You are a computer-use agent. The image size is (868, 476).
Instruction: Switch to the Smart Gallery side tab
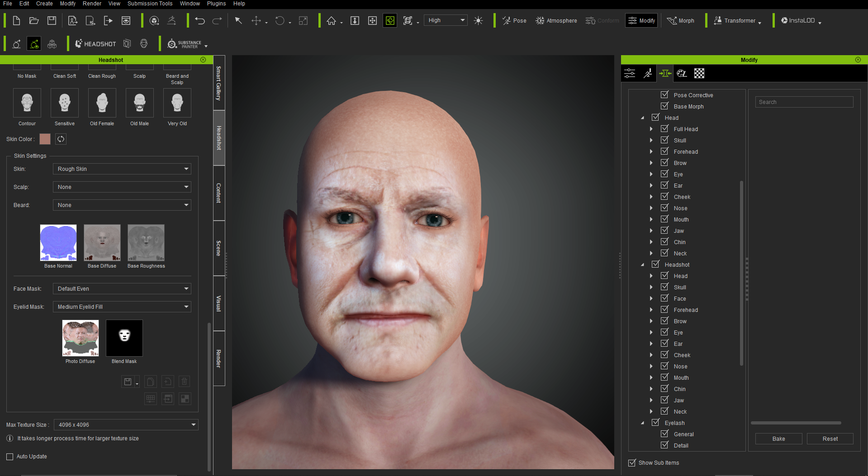tap(219, 83)
